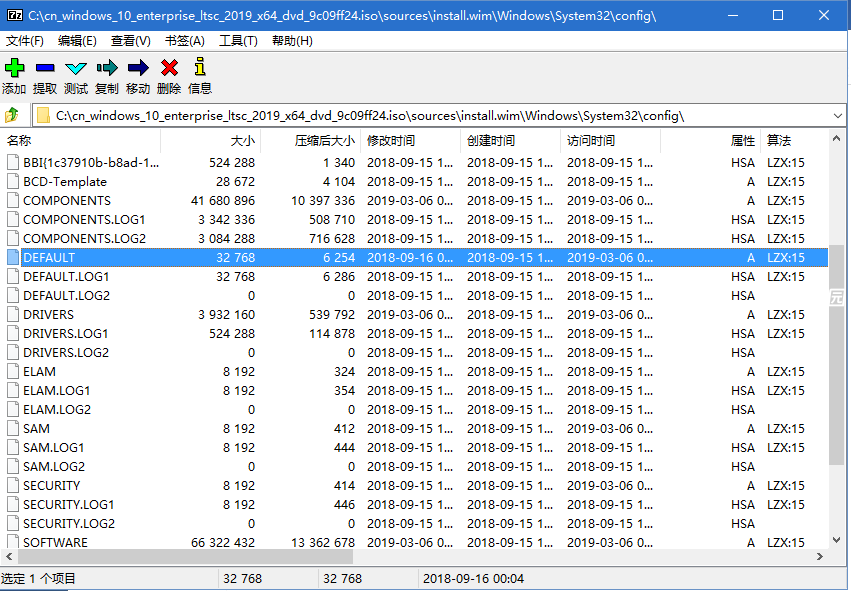The height and width of the screenshot is (591, 851).
Task: Click the vertical scrollbar up arrow
Action: (836, 139)
